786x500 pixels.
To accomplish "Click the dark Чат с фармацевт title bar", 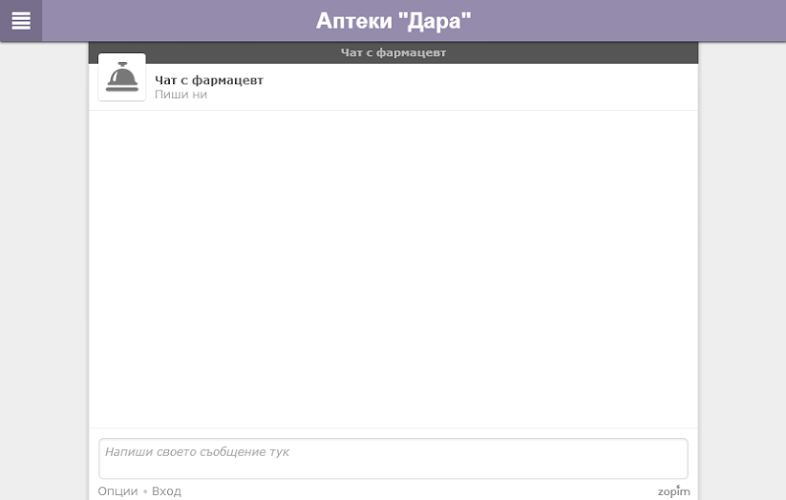I will tap(394, 53).
